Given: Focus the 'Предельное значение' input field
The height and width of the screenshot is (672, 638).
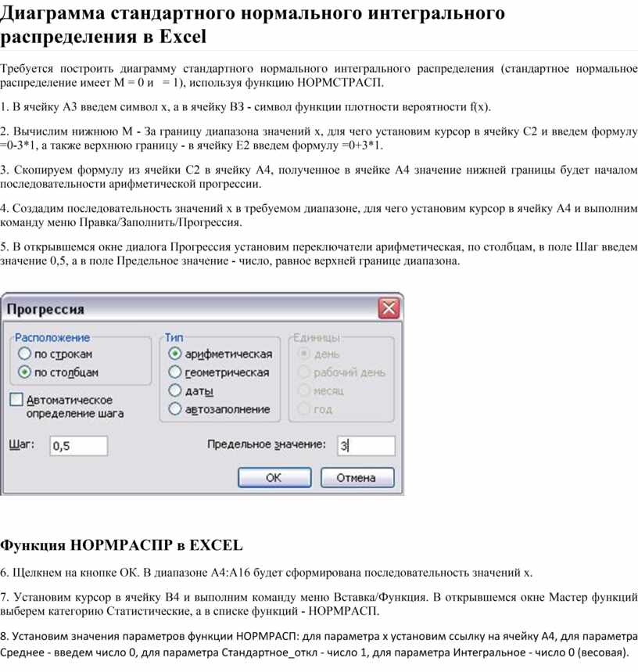Looking at the screenshot, I should (x=365, y=446).
